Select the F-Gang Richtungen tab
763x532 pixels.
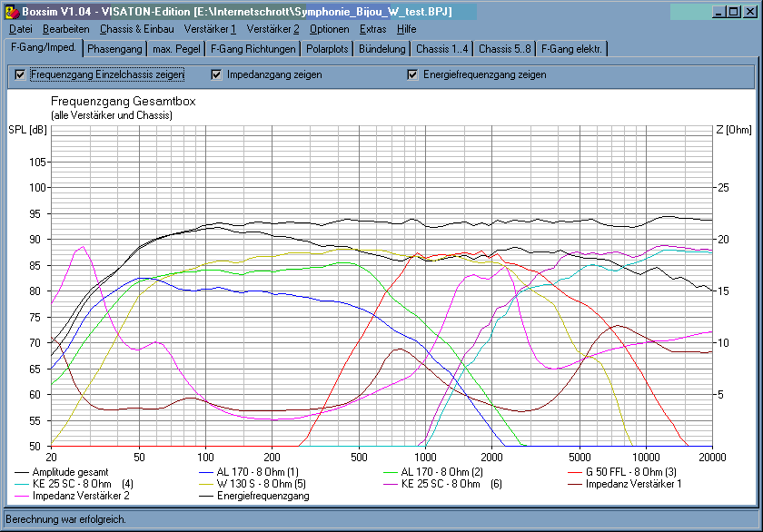click(253, 49)
